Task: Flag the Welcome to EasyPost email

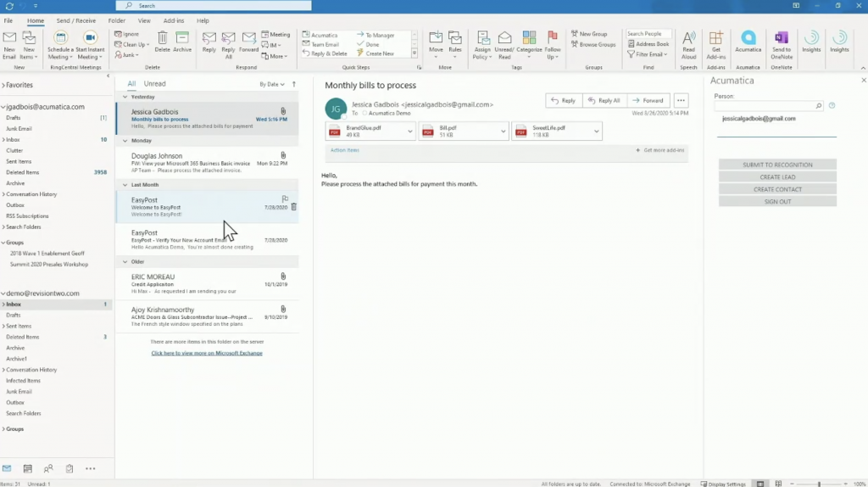Action: pos(285,199)
